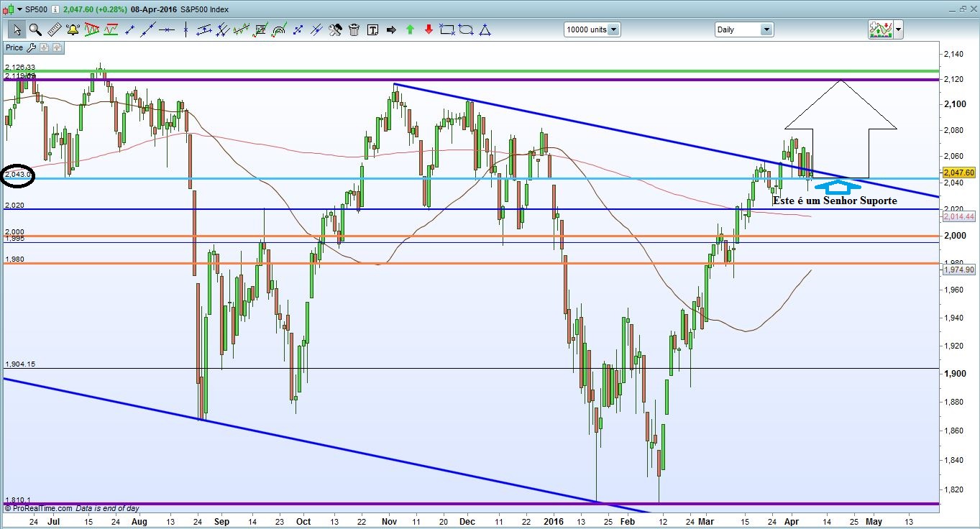Create a price alert with the bell icon
The height and width of the screenshot is (529, 980).
[73, 29]
